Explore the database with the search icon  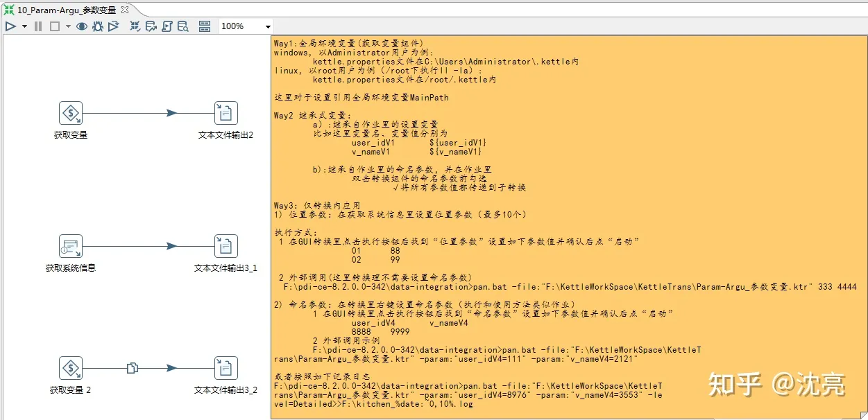tap(183, 26)
